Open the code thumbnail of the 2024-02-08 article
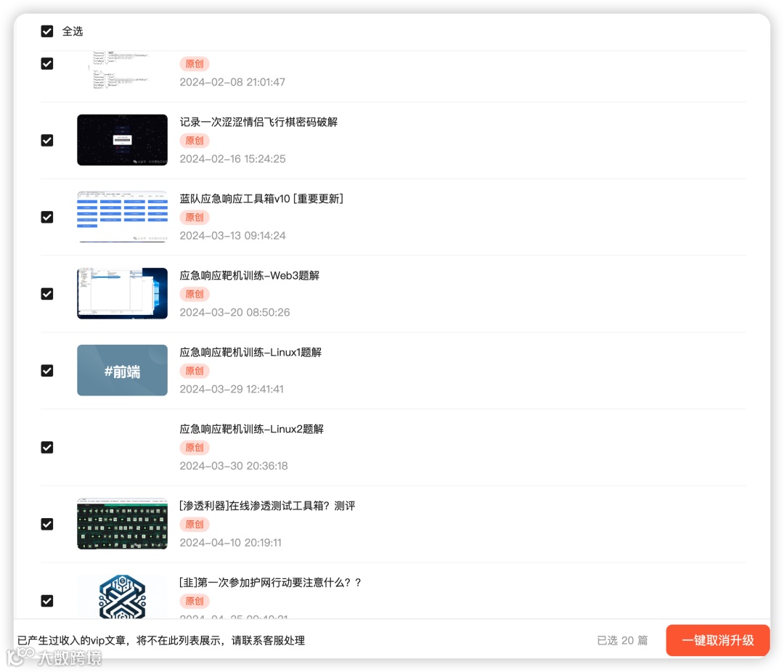 [123, 70]
